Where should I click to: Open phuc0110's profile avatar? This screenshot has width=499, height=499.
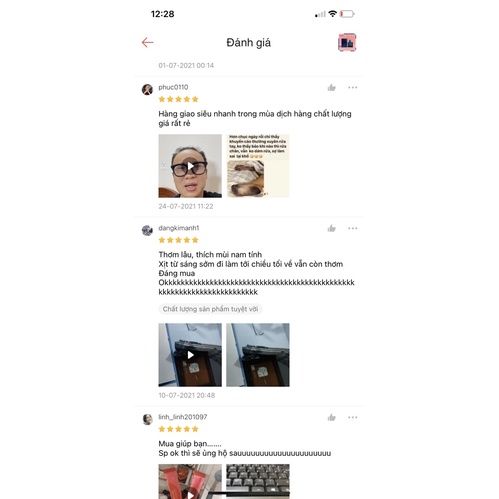147,89
